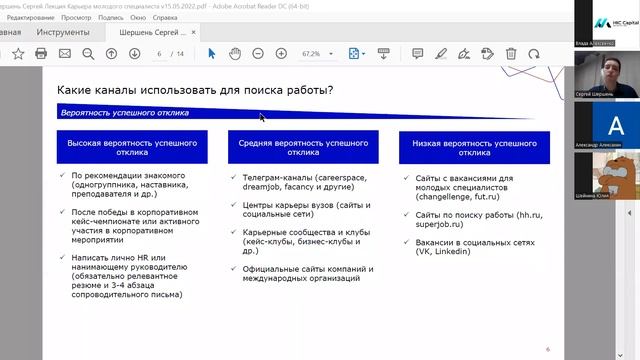Switch to the Инструменты tab

coord(63,32)
